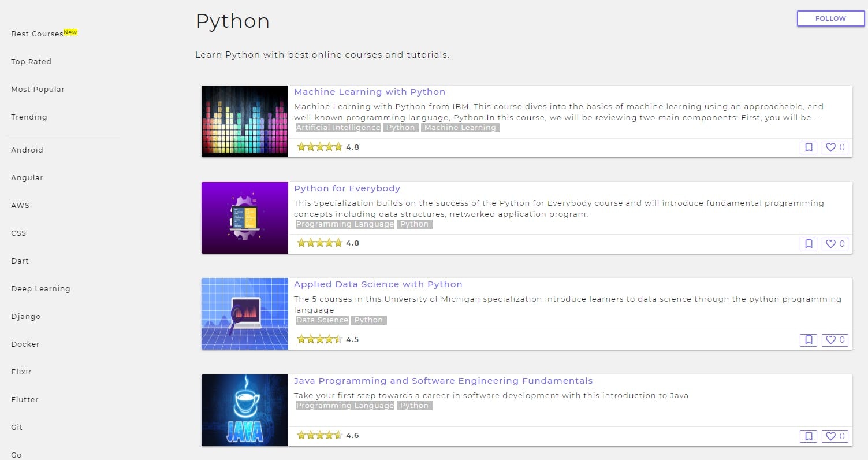Open the blue grid laptop thumbnail

(245, 314)
